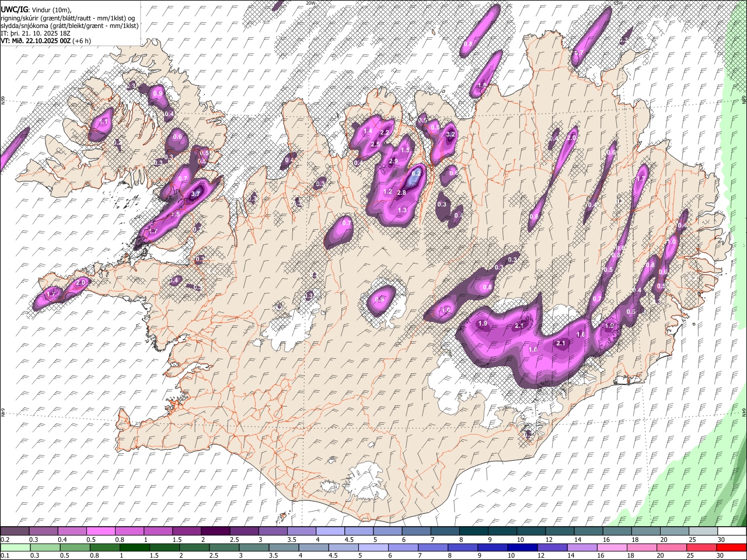The image size is (747, 560).
Task: Pick the 2.5 value label on the map
Action: (375, 145)
